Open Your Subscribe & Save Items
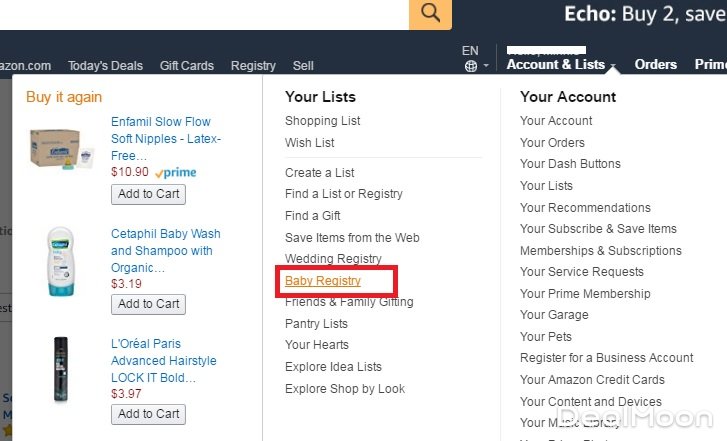 [x=598, y=229]
